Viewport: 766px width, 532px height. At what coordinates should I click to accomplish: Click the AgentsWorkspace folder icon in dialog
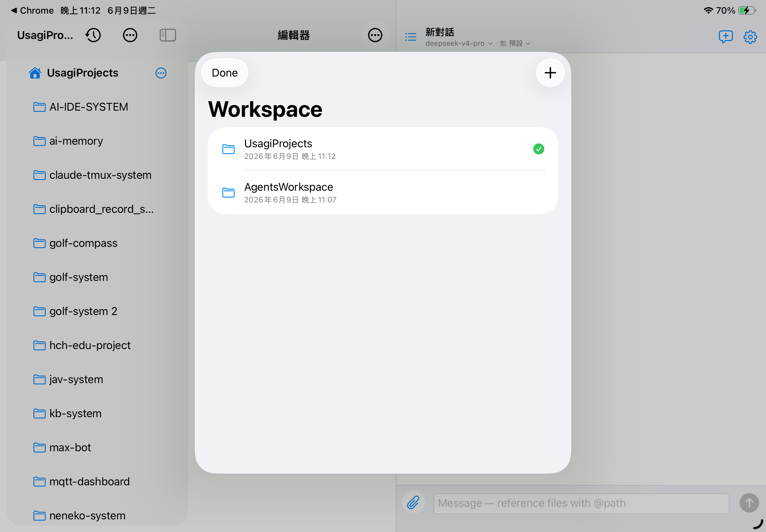(x=228, y=192)
